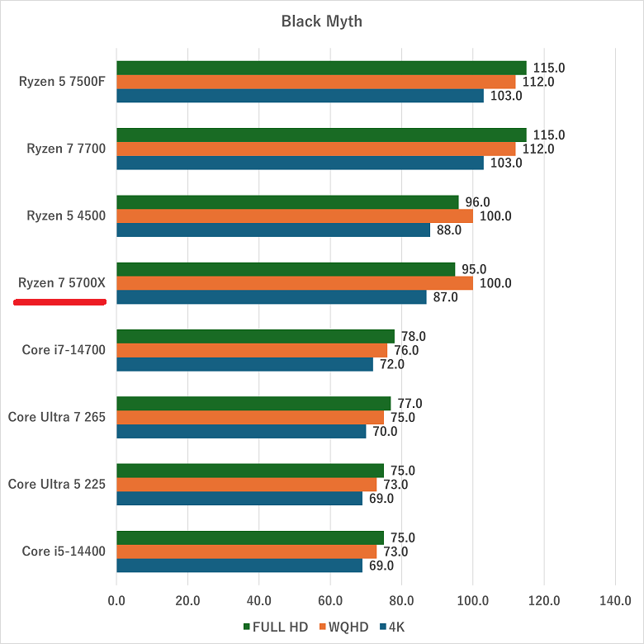Click Ryzen 5 4500 green FULL HD bar
644x644 pixels.
point(287,202)
